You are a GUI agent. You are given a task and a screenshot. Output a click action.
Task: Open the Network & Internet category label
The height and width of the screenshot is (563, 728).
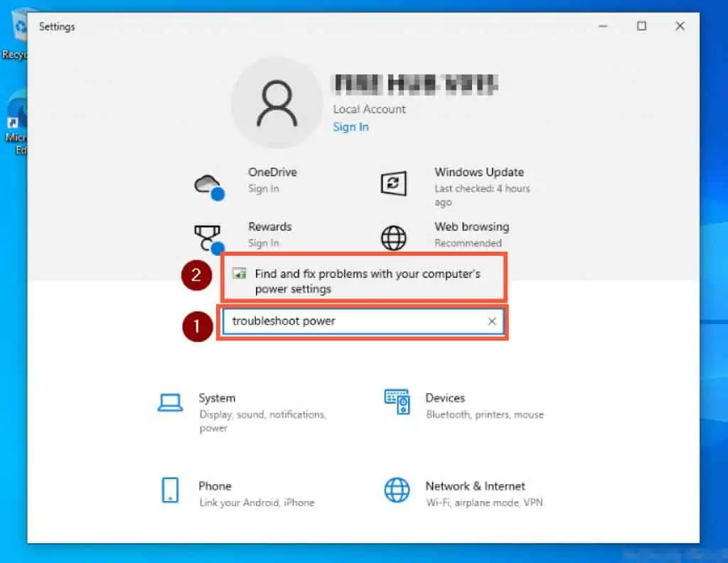[475, 486]
